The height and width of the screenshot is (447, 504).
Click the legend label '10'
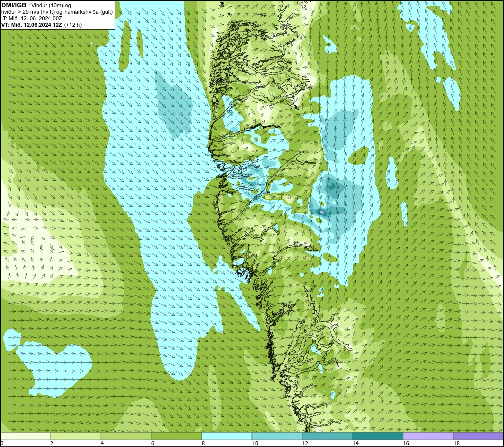[255, 444]
